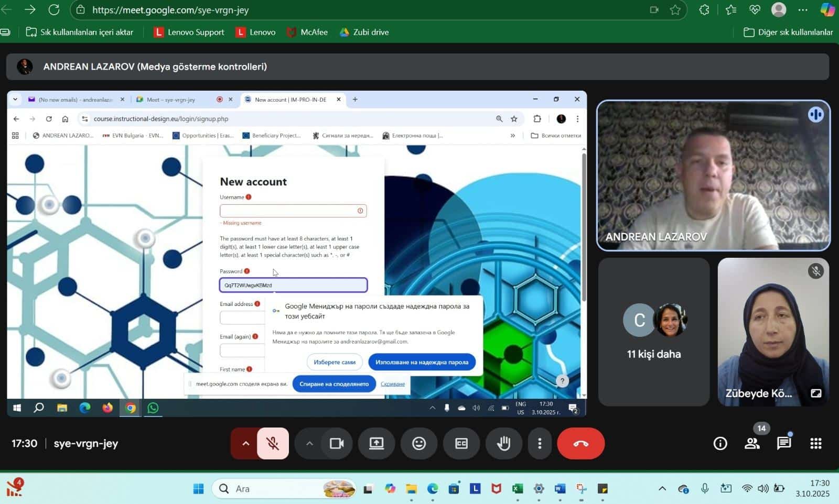Open more options three-dot menu

[x=540, y=443]
